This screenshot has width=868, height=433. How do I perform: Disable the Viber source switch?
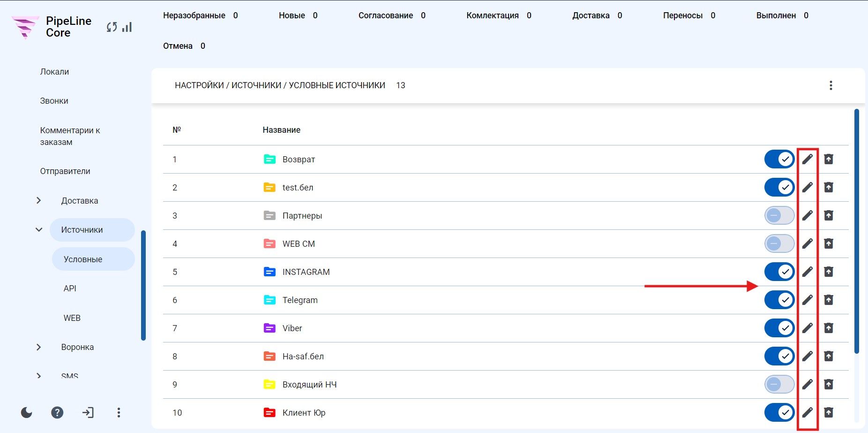[779, 328]
